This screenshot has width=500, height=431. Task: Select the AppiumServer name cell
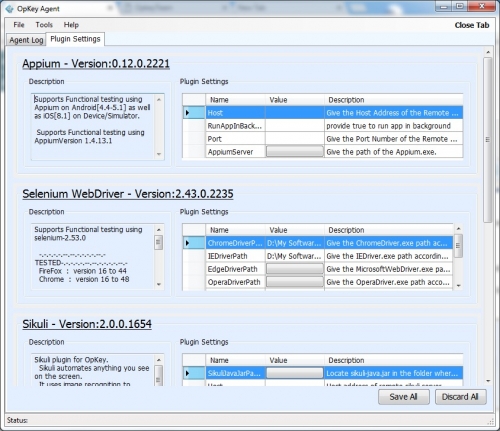point(235,152)
